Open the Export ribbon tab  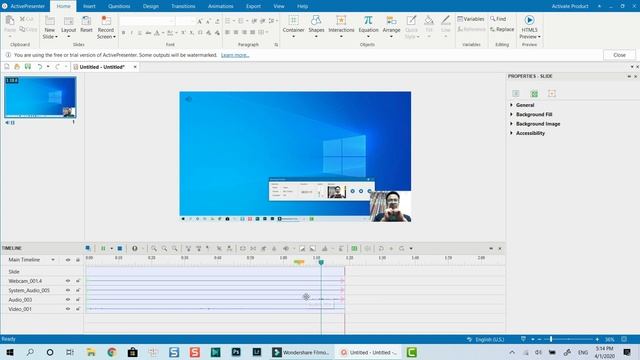point(253,6)
